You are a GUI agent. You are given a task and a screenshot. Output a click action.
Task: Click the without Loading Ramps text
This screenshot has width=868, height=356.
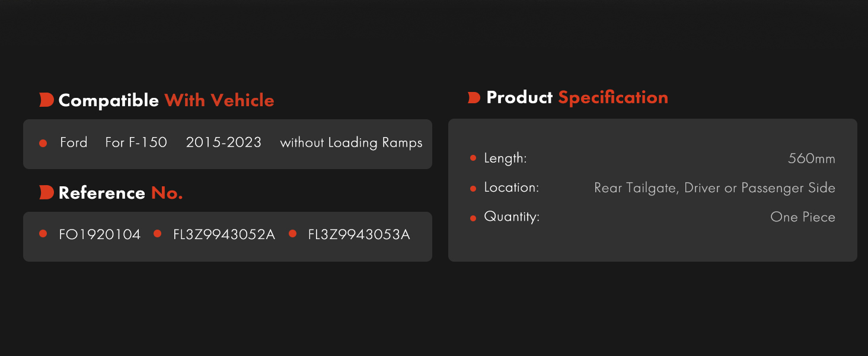point(351,143)
